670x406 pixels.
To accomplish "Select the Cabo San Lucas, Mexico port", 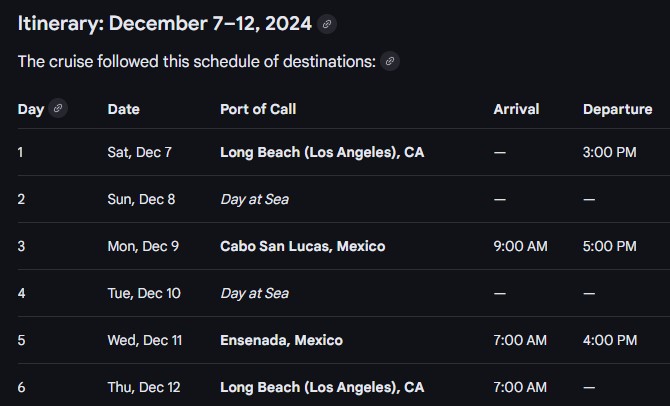I will click(302, 246).
